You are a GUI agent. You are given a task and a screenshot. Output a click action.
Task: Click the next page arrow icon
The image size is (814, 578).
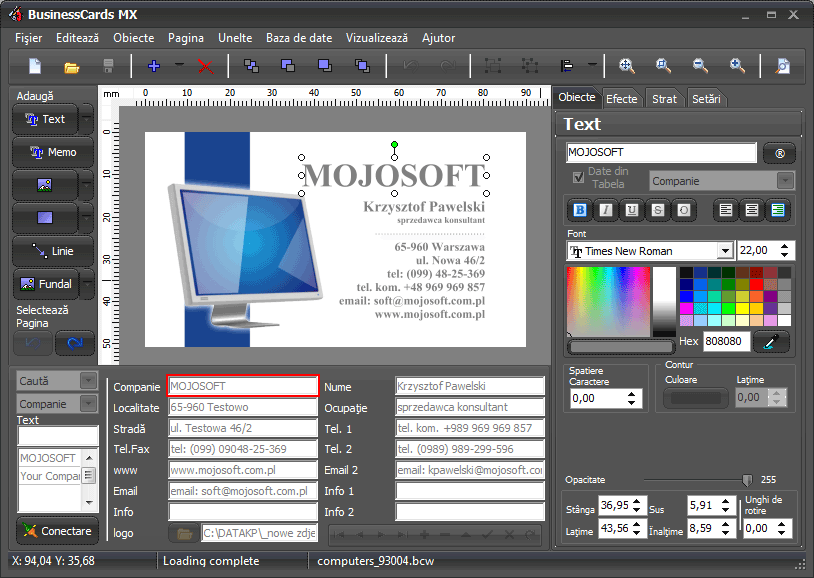(x=75, y=343)
